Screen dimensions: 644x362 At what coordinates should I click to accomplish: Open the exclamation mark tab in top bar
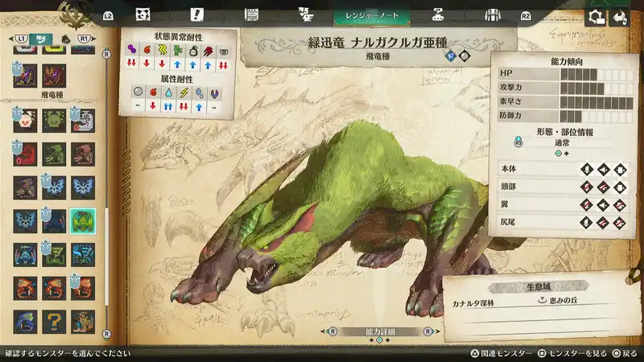tap(196, 14)
